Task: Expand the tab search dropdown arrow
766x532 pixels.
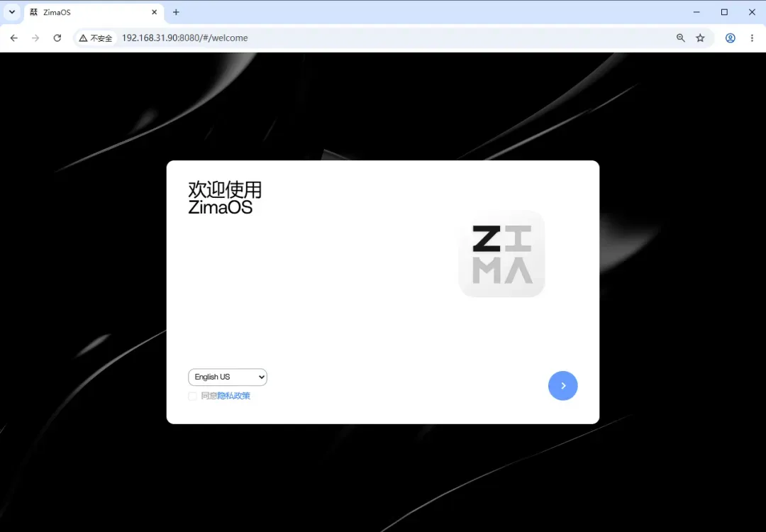Action: tap(12, 12)
